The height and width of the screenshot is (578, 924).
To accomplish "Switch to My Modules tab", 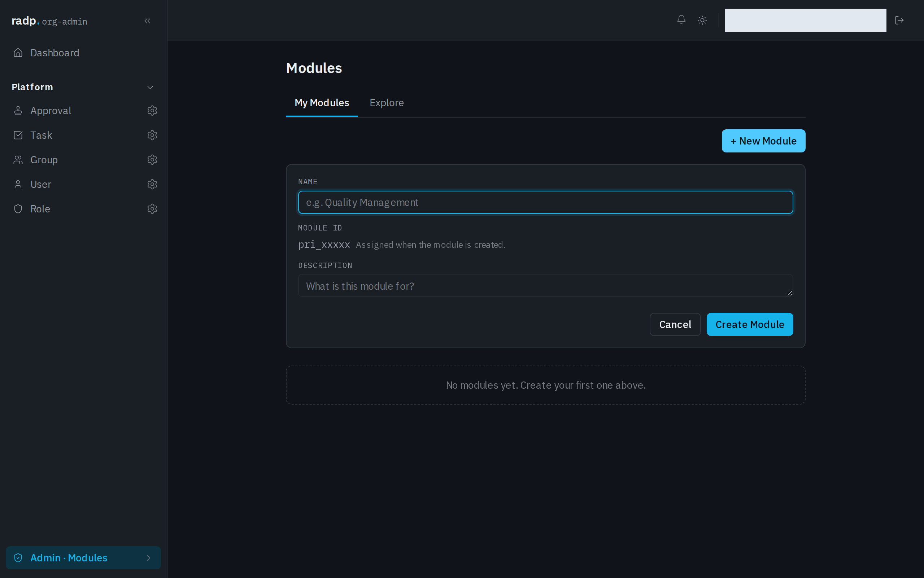I will click(322, 103).
